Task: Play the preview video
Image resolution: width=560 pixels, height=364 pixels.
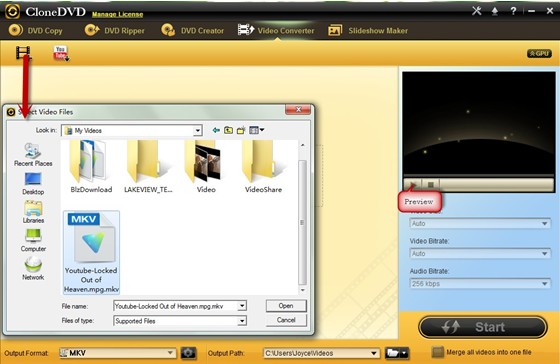Action: click(x=412, y=185)
